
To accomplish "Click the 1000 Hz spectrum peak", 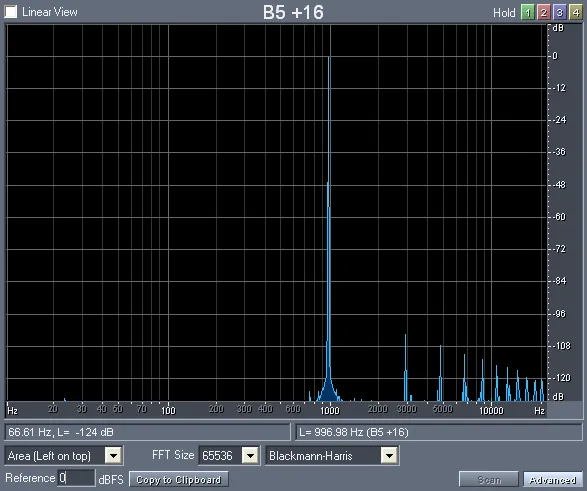I will (x=329, y=228).
